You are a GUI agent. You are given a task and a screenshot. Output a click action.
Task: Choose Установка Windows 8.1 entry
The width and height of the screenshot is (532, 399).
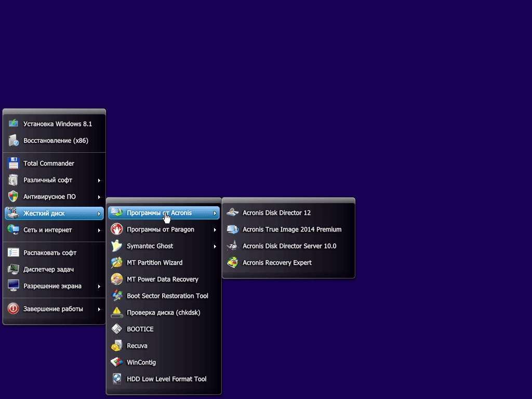pyautogui.click(x=54, y=124)
